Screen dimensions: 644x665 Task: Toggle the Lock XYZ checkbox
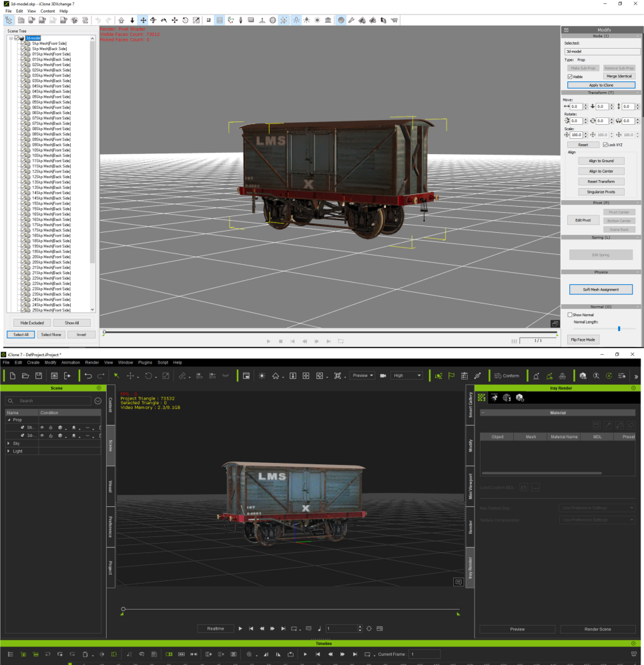pyautogui.click(x=605, y=145)
